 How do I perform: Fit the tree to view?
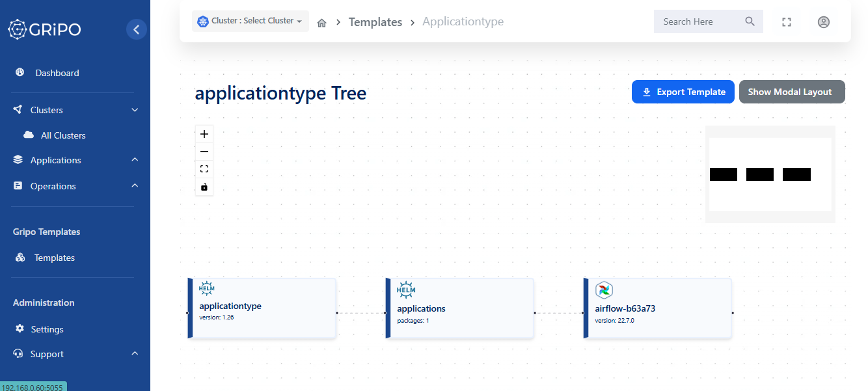[204, 169]
